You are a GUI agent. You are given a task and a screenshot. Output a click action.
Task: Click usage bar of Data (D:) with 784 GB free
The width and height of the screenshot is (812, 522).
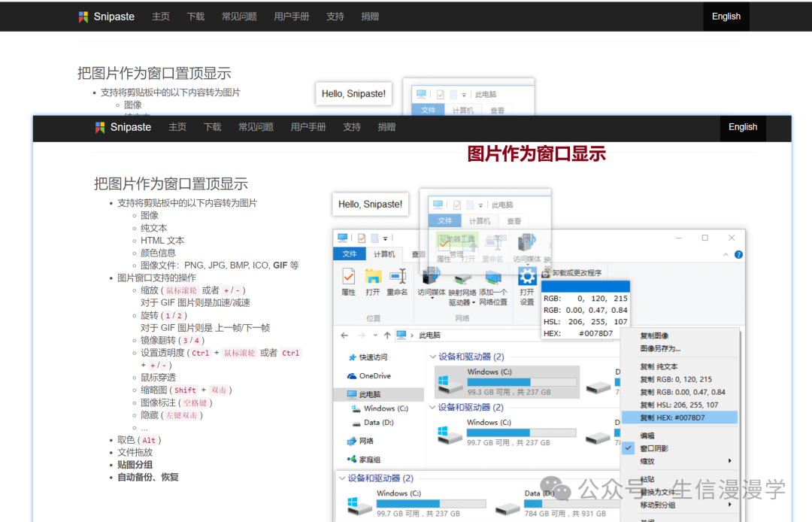tap(572, 504)
